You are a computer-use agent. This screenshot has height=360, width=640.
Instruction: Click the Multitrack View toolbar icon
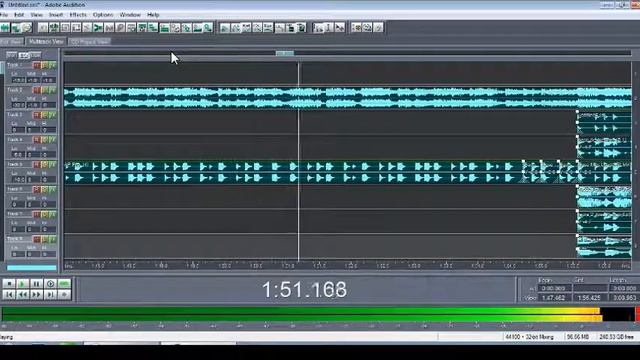click(x=16, y=28)
